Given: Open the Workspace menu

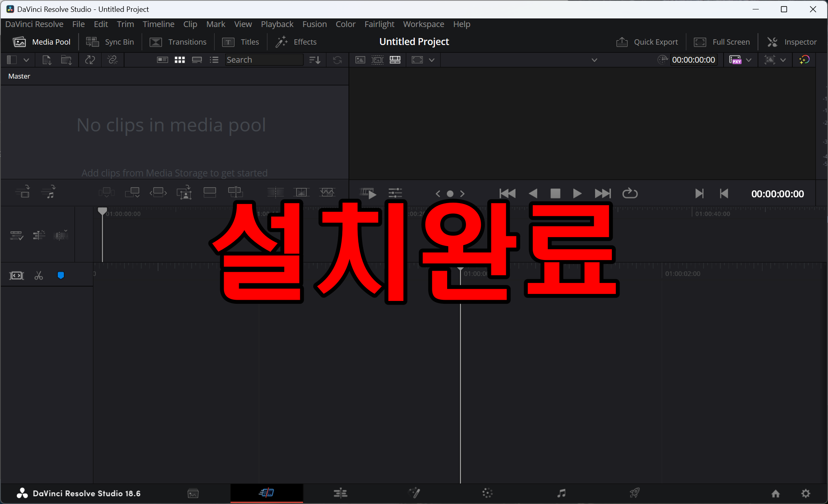Looking at the screenshot, I should coord(423,24).
